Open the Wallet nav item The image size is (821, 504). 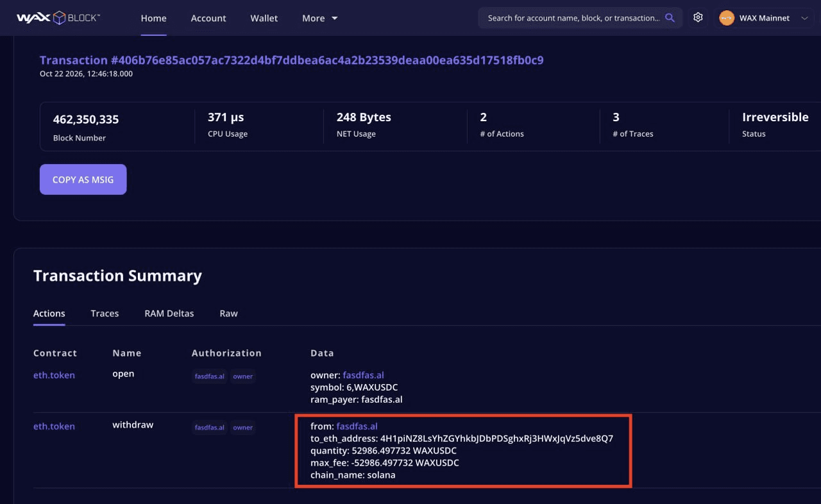[x=264, y=18]
